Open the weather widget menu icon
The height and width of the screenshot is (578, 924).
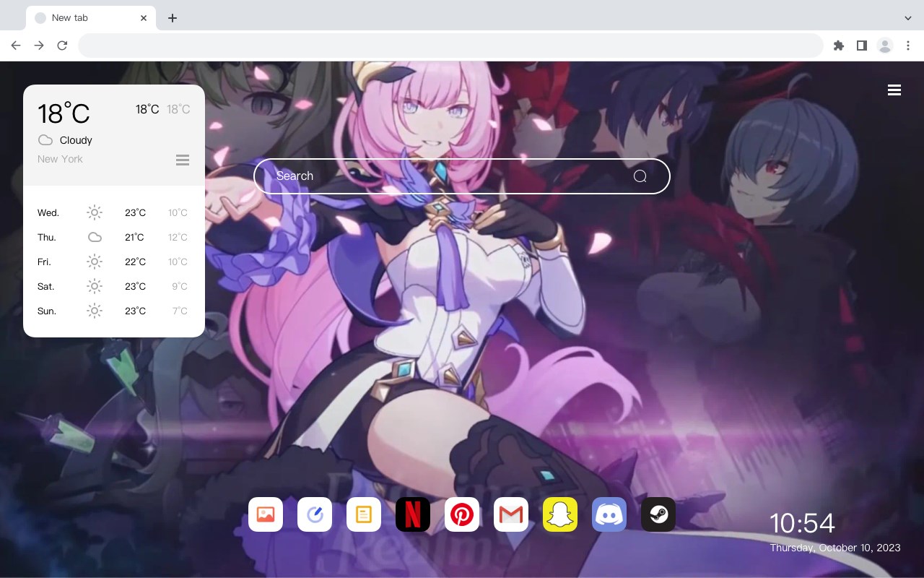[183, 160]
